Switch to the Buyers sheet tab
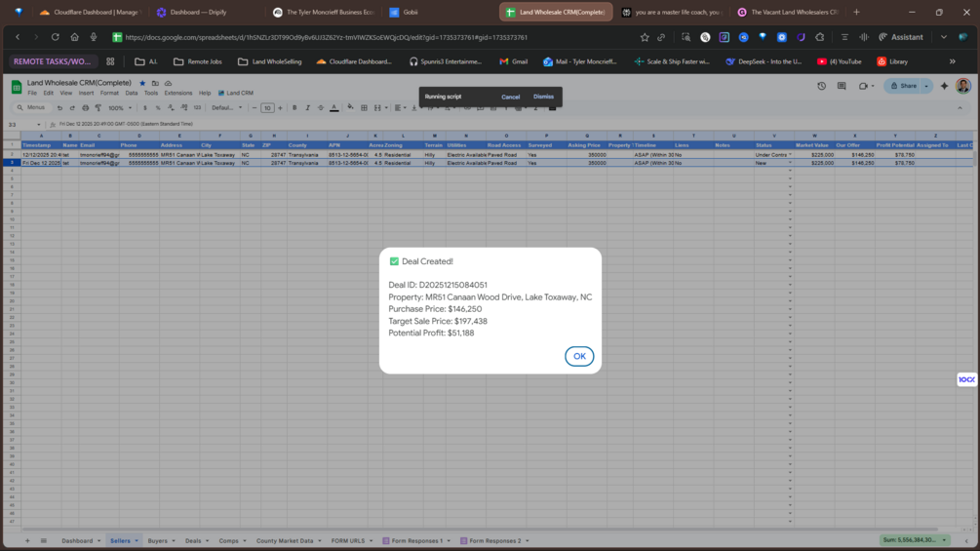 pos(158,541)
